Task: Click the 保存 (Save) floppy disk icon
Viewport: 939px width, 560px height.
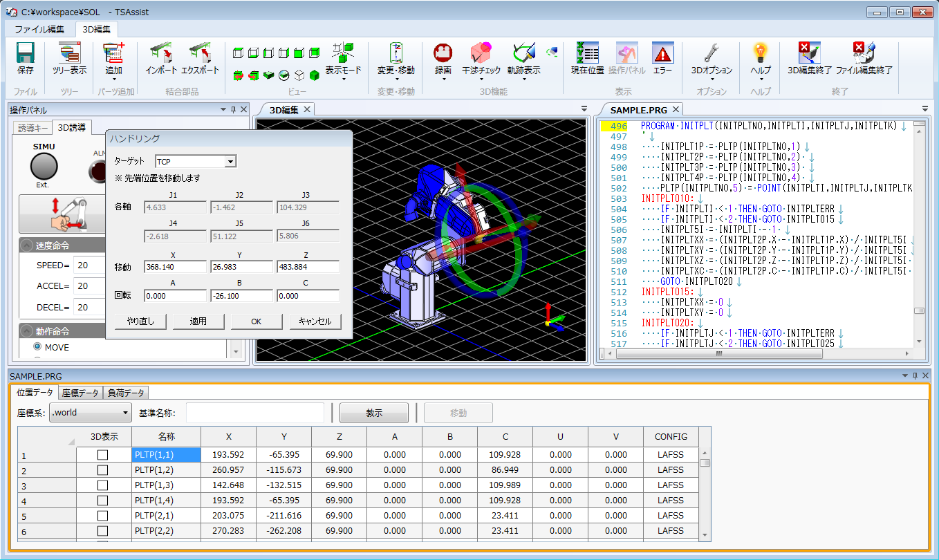Action: [26, 54]
